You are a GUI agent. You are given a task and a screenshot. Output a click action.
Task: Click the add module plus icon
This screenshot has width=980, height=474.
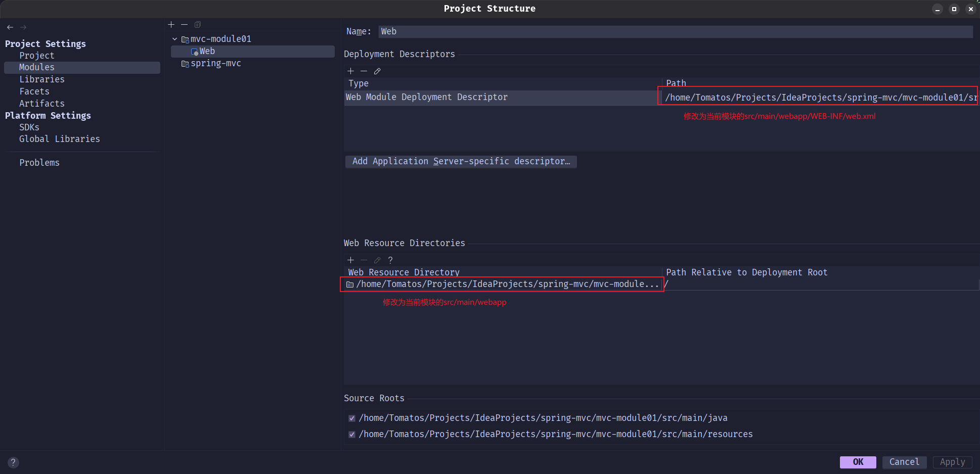click(x=171, y=25)
